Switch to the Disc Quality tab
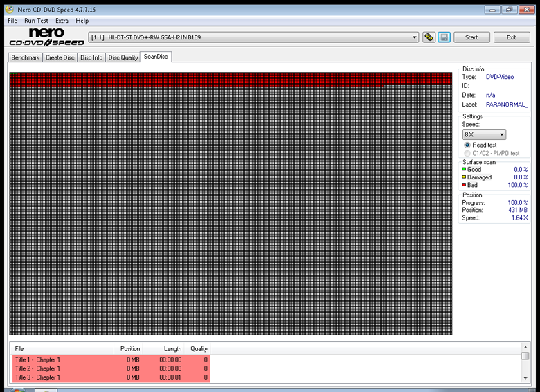Image resolution: width=540 pixels, height=392 pixels. [123, 57]
